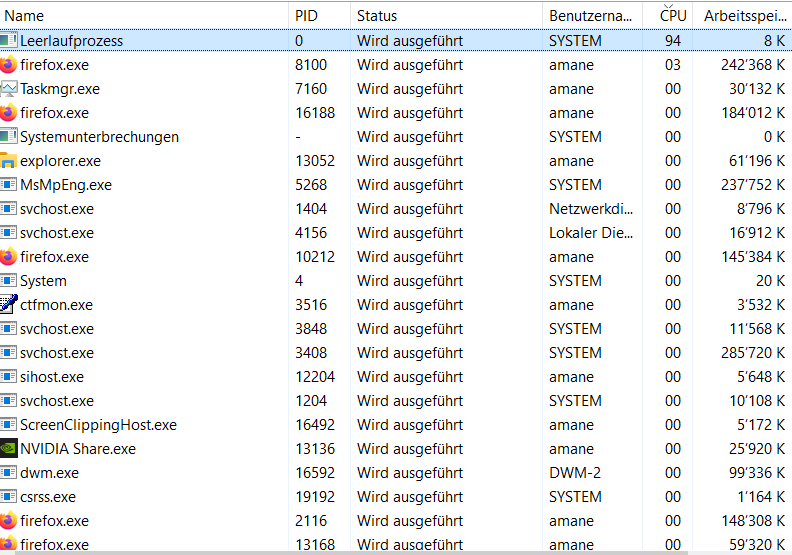Screen dimensions: 792x555
Task: Sort by the Status column header
Action: pos(446,16)
